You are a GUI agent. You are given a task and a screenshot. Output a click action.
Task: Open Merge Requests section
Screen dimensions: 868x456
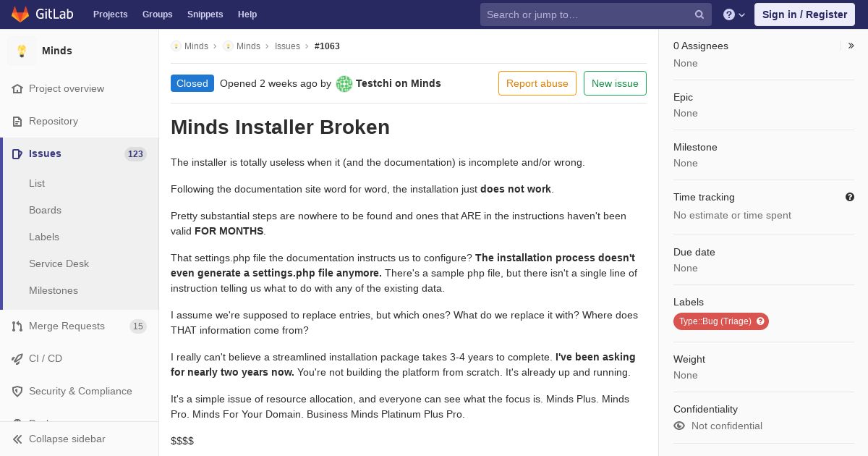[x=67, y=326]
